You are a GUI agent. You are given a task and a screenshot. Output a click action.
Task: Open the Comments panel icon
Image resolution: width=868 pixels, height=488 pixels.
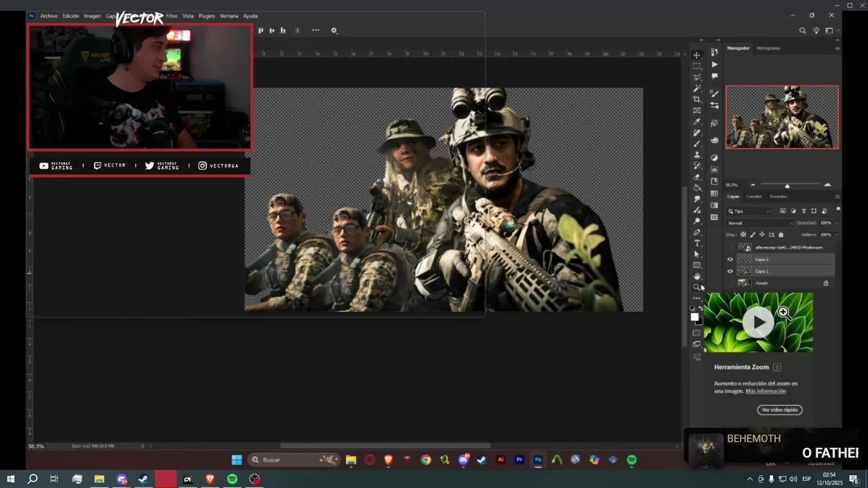click(x=714, y=76)
